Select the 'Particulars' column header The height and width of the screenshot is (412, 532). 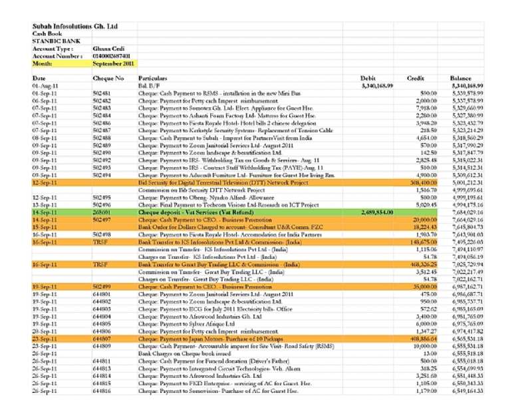pos(153,78)
